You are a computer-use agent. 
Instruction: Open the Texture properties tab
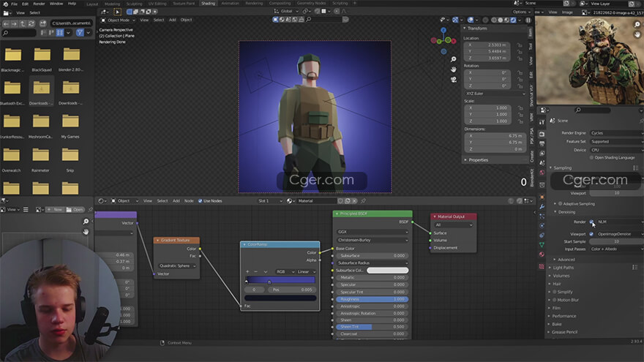click(x=542, y=266)
